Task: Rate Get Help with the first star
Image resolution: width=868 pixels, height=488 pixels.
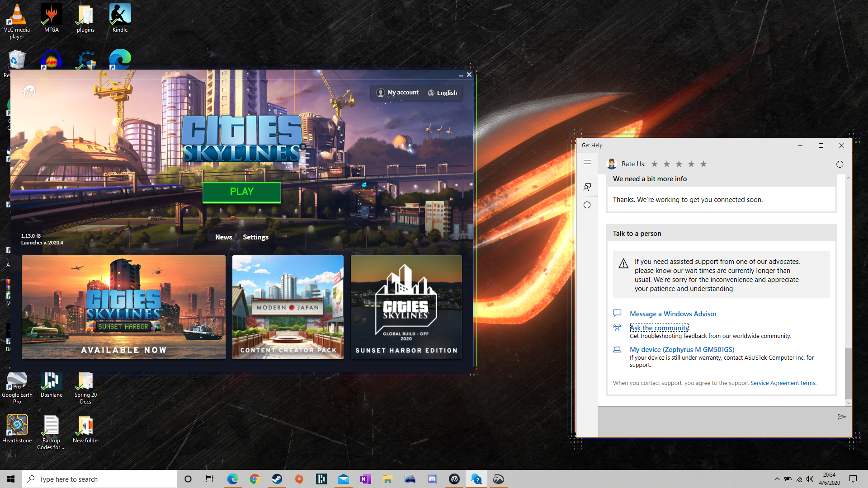Action: (x=654, y=164)
